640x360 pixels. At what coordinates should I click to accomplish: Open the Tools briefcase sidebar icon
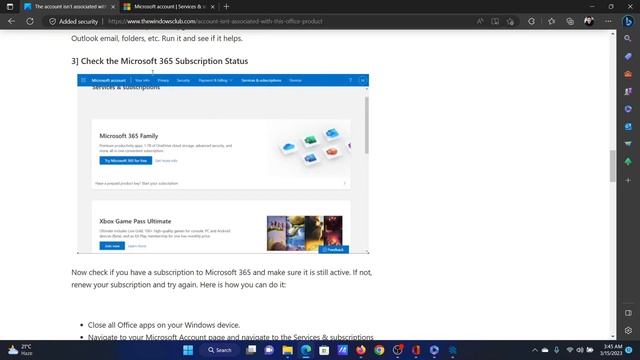628,74
